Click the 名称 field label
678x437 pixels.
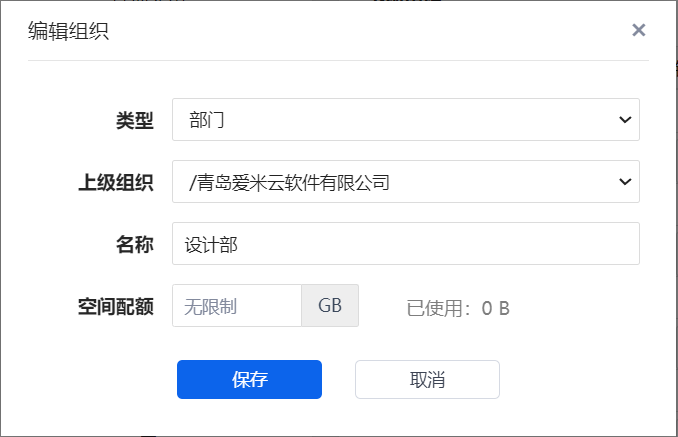(x=134, y=244)
